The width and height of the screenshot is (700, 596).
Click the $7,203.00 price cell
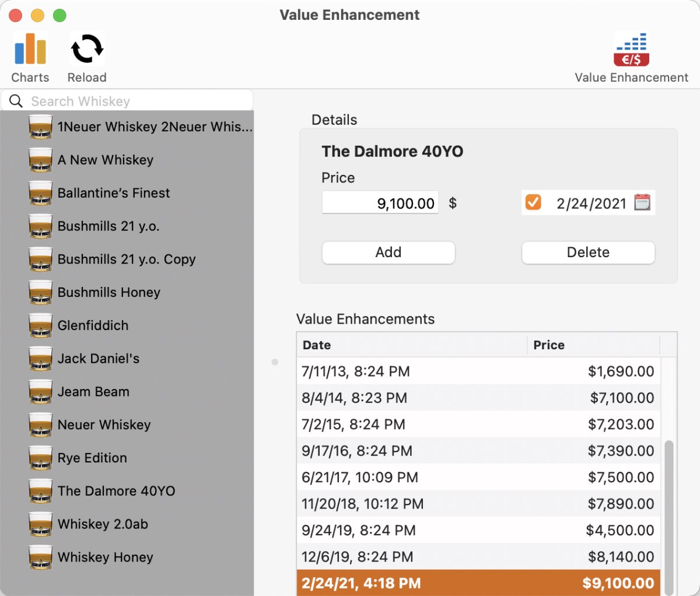click(621, 424)
